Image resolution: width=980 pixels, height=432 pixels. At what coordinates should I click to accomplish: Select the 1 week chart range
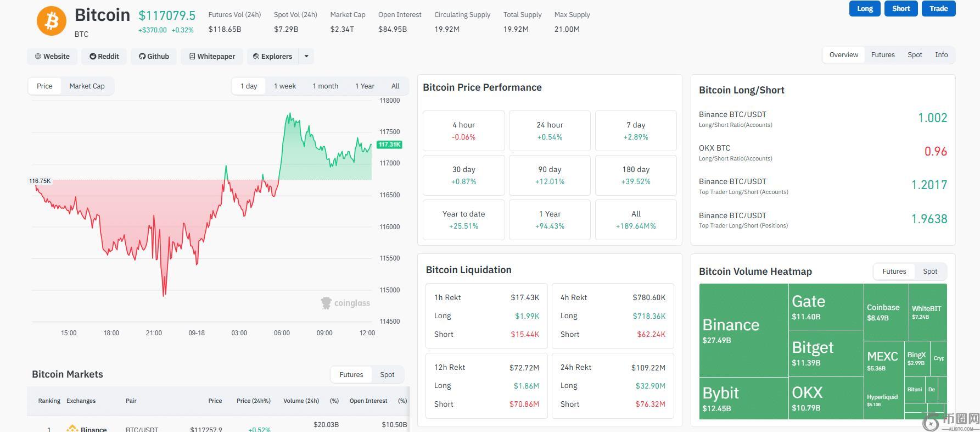285,86
